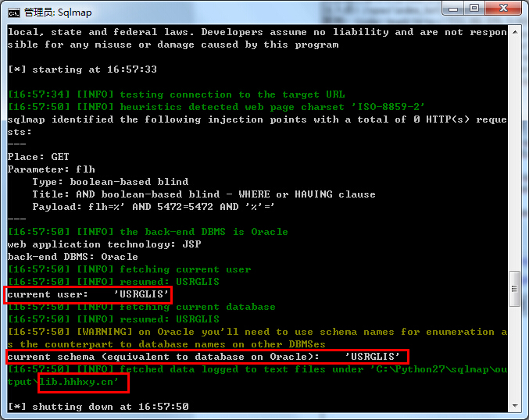
Task: Click 'fetching current database' info line
Action: pos(141,307)
